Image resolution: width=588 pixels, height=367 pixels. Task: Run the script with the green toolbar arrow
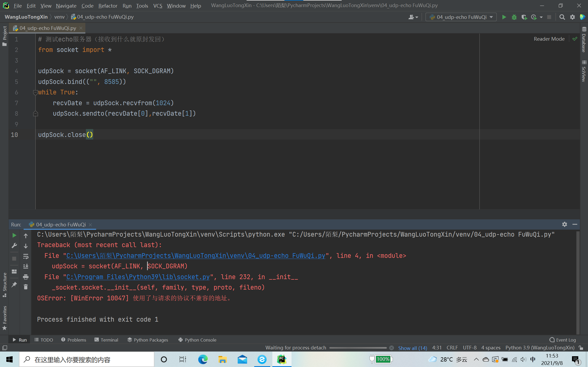pyautogui.click(x=504, y=17)
